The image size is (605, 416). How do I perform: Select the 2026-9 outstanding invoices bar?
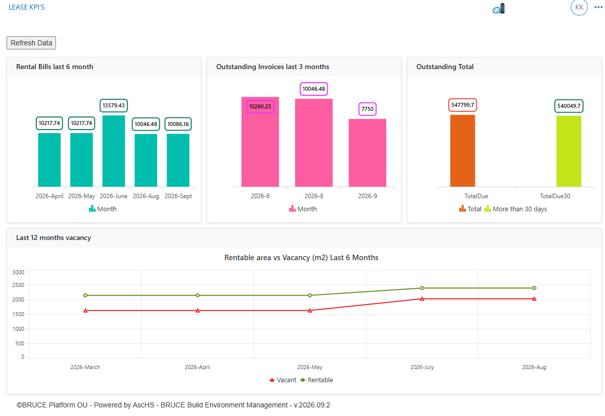(367, 153)
